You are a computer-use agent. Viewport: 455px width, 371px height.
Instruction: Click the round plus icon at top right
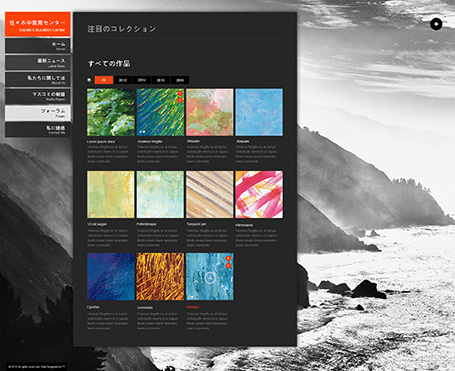coord(436,24)
